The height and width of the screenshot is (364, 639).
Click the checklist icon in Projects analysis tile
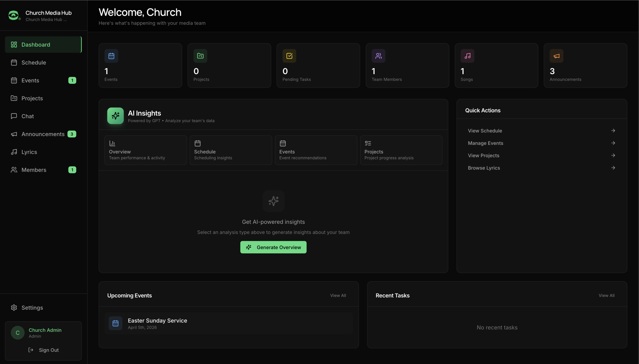point(368,143)
